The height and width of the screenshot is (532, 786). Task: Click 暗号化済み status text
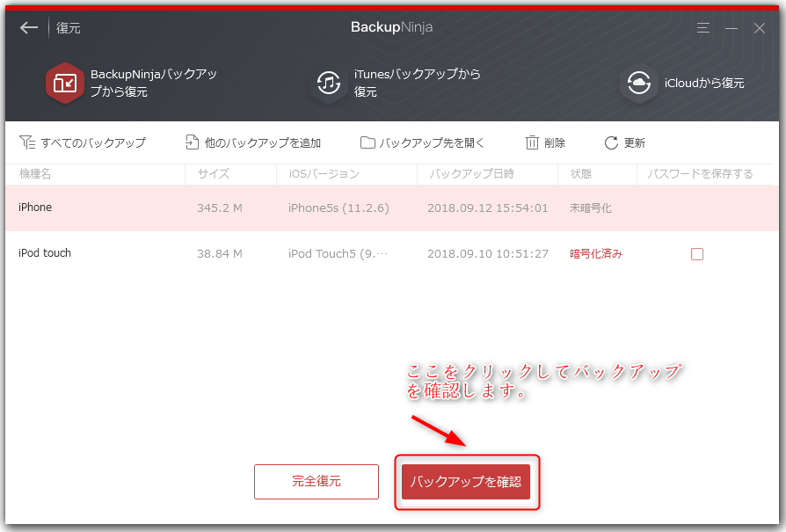click(596, 254)
